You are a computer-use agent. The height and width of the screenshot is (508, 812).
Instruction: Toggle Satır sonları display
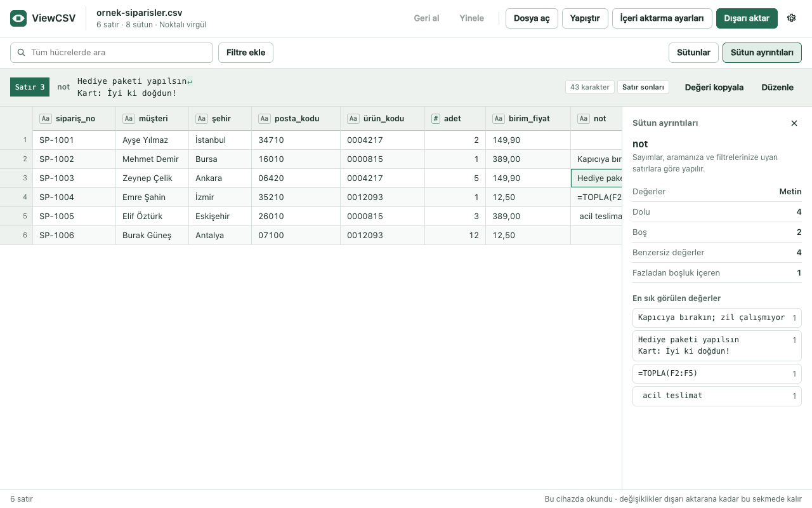pyautogui.click(x=643, y=87)
